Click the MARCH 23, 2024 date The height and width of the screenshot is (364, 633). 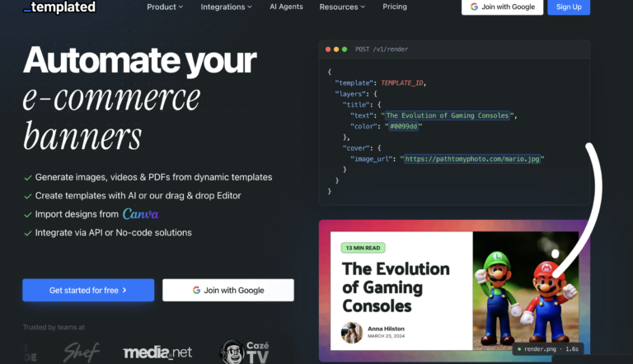pyautogui.click(x=386, y=336)
